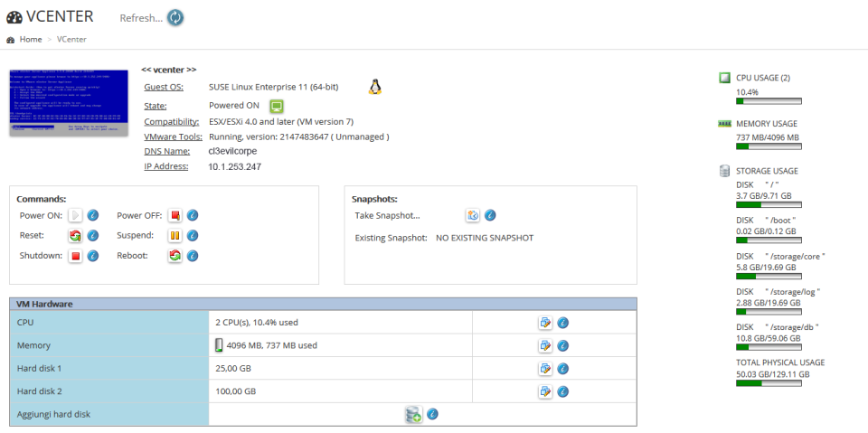Open info icon beside Reset
Image resolution: width=868 pixels, height=433 pixels.
click(x=93, y=235)
